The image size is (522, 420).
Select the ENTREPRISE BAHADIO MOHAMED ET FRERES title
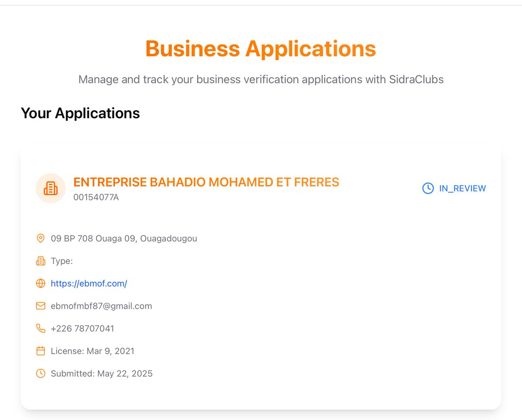[206, 182]
